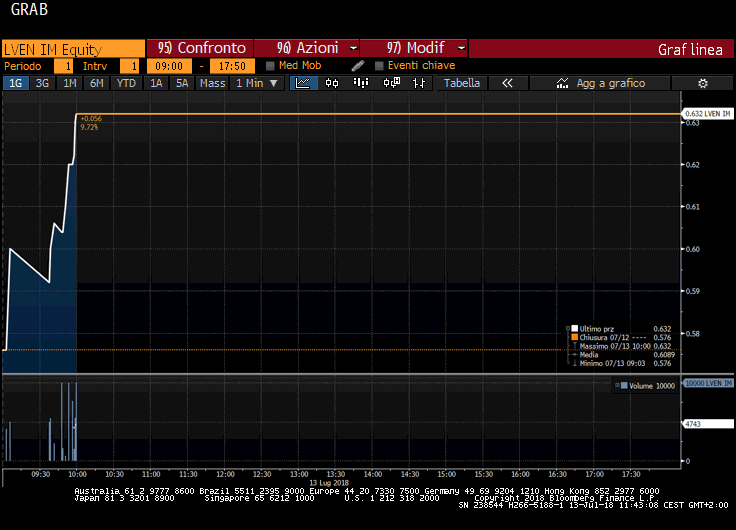This screenshot has width=736, height=530.
Task: Enable the Med Mob checkbox
Action: (270, 66)
